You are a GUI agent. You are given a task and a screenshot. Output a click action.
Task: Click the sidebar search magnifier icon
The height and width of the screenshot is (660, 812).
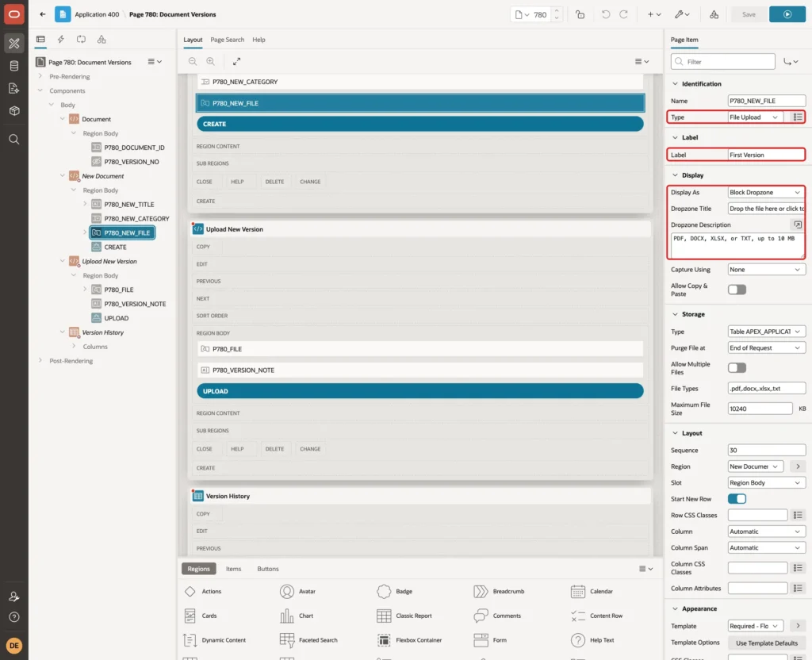14,140
